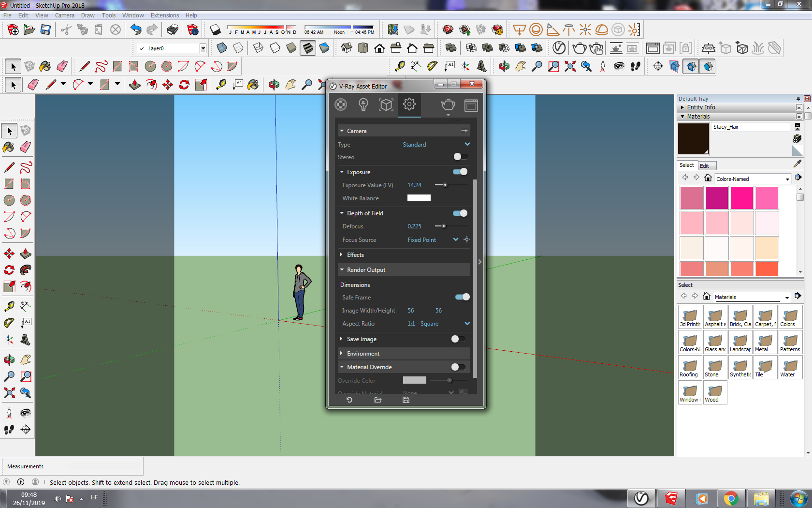
Task: Open the Roofing materials folder
Action: (690, 367)
